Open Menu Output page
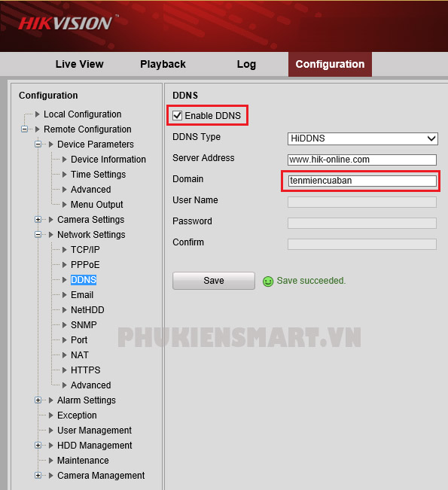Image resolution: width=448 pixels, height=490 pixels. click(x=96, y=205)
